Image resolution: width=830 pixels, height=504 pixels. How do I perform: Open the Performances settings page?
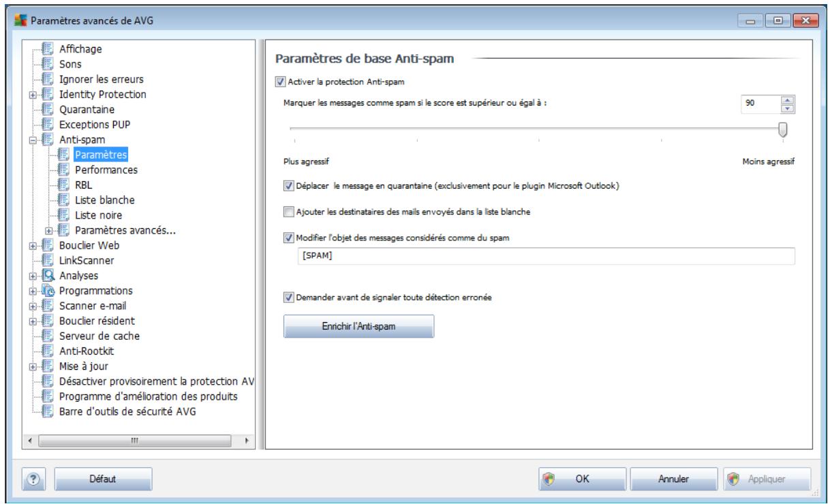pyautogui.click(x=106, y=169)
